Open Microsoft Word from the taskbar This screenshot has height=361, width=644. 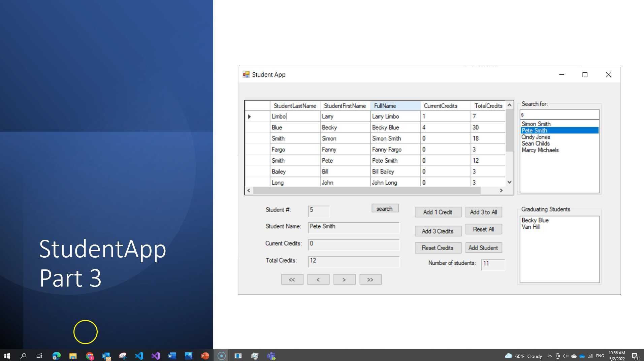pos(172,356)
